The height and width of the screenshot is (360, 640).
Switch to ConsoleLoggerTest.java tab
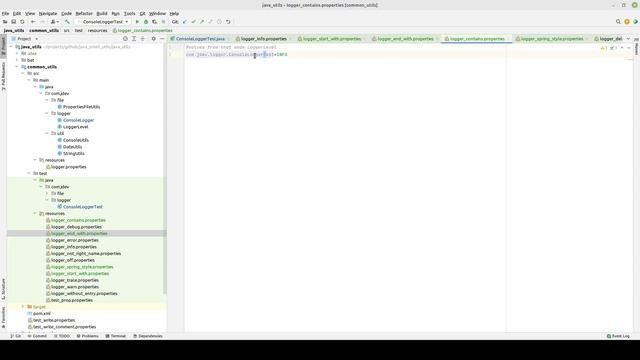click(200, 39)
